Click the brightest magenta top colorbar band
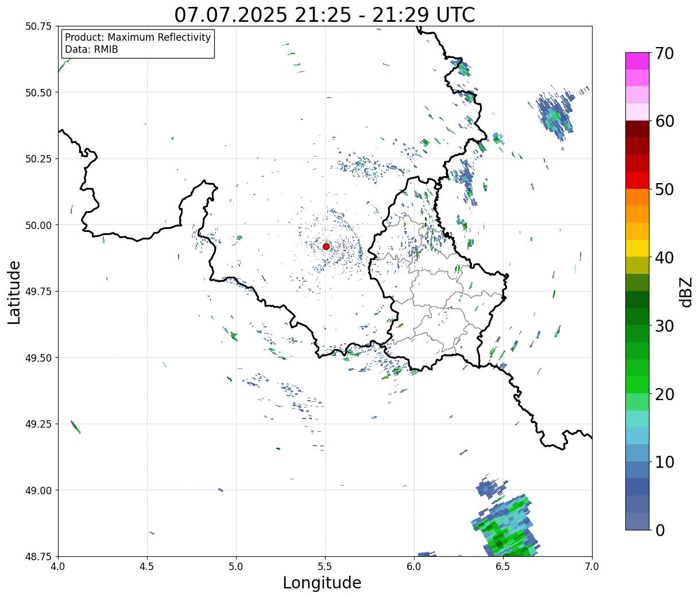The height and width of the screenshot is (597, 700). pos(637,61)
